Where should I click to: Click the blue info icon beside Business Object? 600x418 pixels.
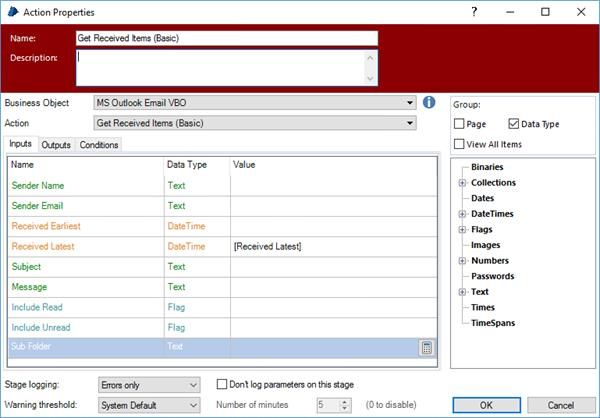(x=429, y=102)
